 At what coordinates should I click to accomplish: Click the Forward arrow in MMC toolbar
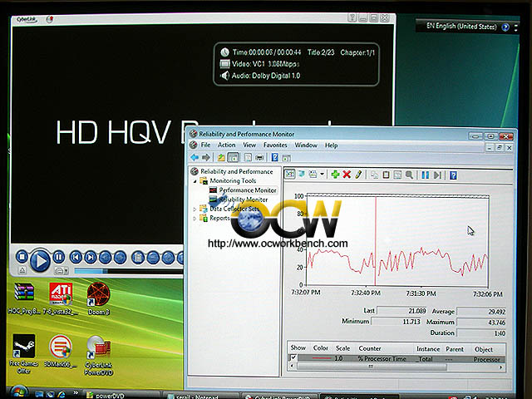click(205, 157)
